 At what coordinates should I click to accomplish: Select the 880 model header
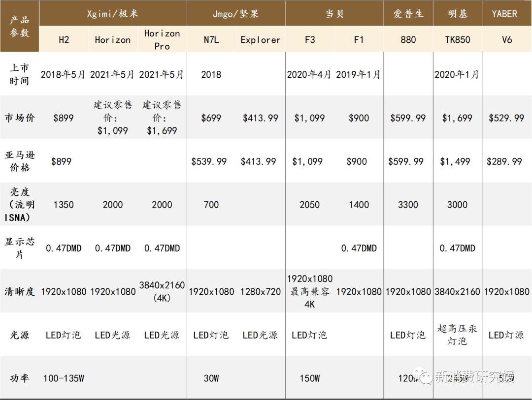tap(408, 40)
